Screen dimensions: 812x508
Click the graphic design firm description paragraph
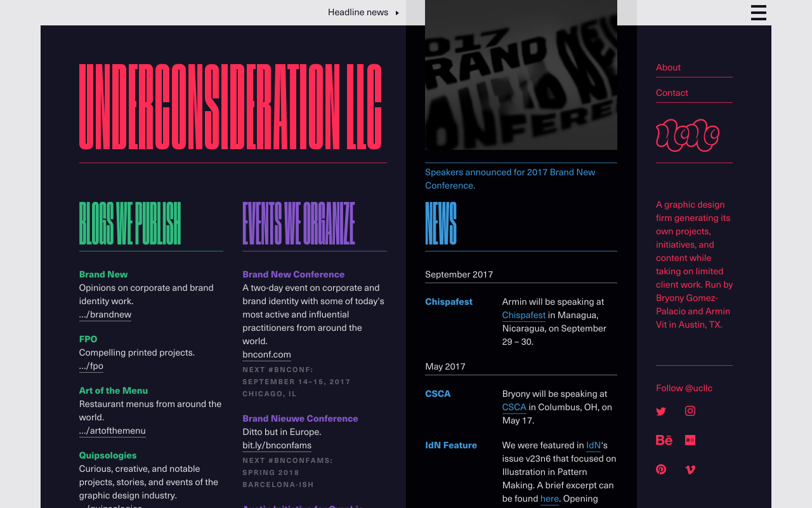pos(694,265)
